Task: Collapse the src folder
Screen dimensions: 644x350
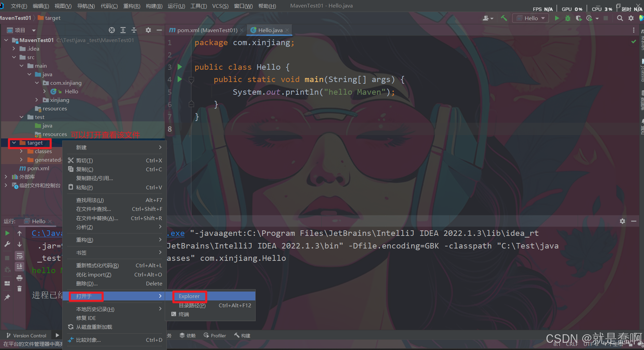Action: [14, 57]
